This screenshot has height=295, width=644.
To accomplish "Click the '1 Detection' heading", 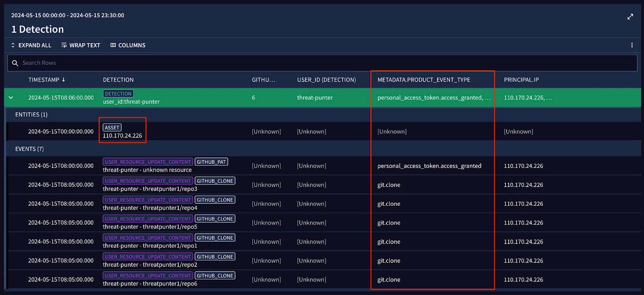I will tap(37, 29).
